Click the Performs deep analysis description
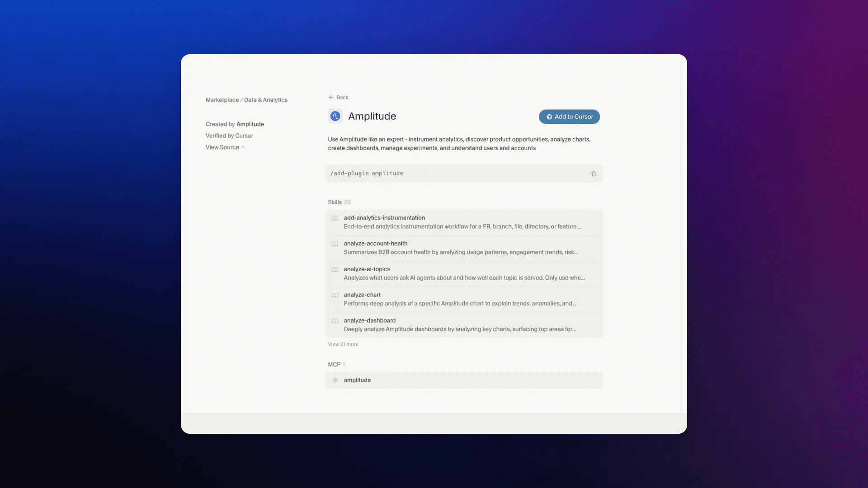The width and height of the screenshot is (868, 488). pyautogui.click(x=460, y=304)
